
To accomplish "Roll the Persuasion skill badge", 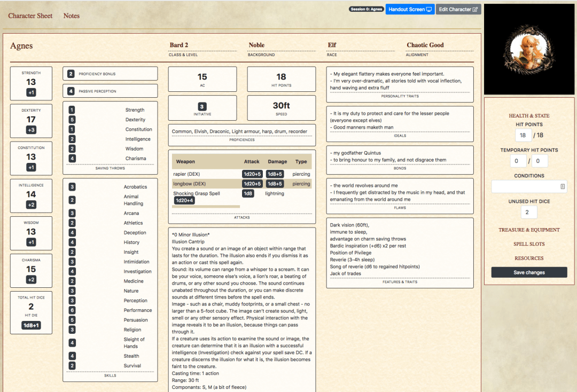I will (72, 320).
